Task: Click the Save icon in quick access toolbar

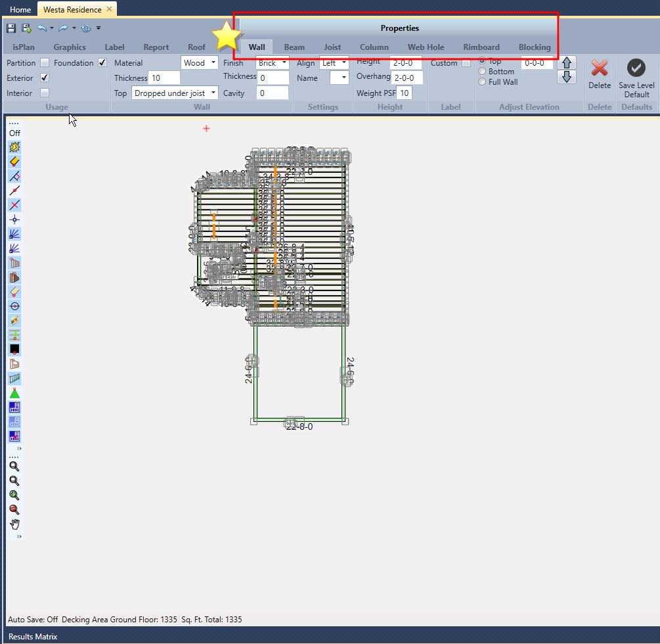Action: click(x=11, y=28)
